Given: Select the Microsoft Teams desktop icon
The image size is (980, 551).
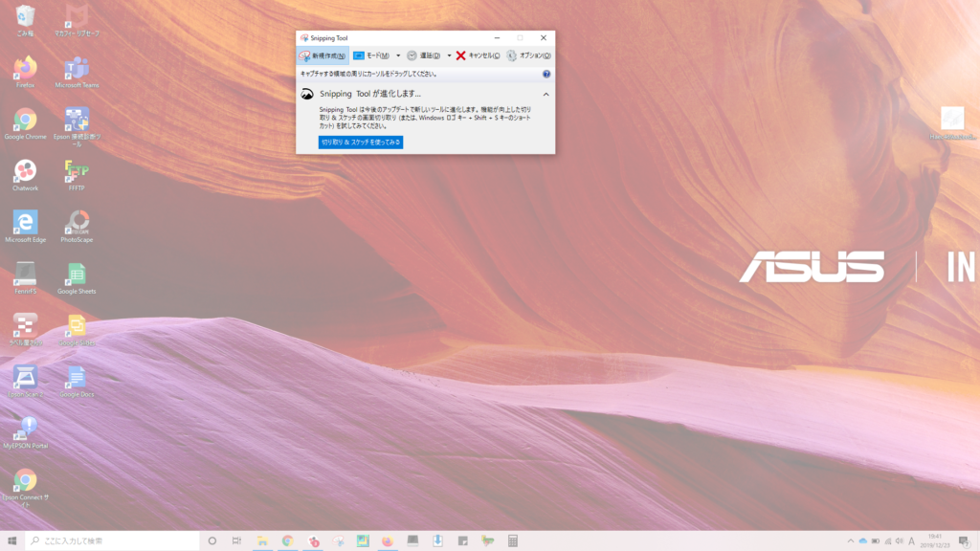Looking at the screenshot, I should point(77,69).
